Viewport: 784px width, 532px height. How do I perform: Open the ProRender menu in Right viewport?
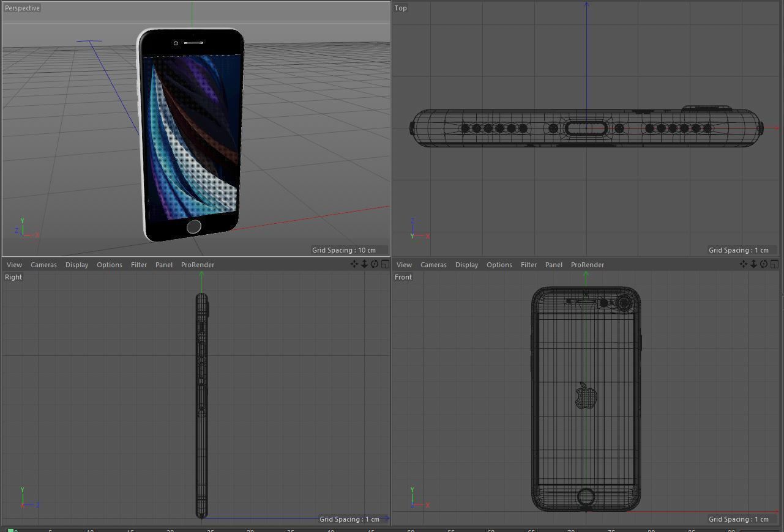[198, 265]
